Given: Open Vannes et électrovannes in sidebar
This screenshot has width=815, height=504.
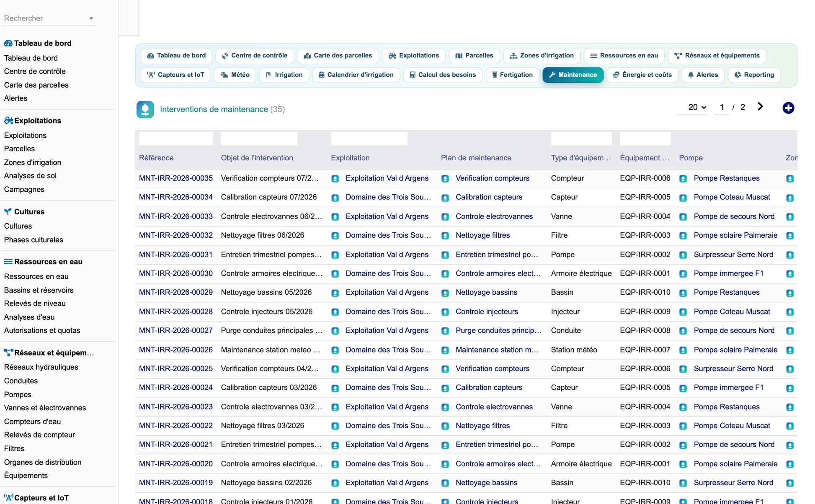Looking at the screenshot, I should click(x=45, y=408).
